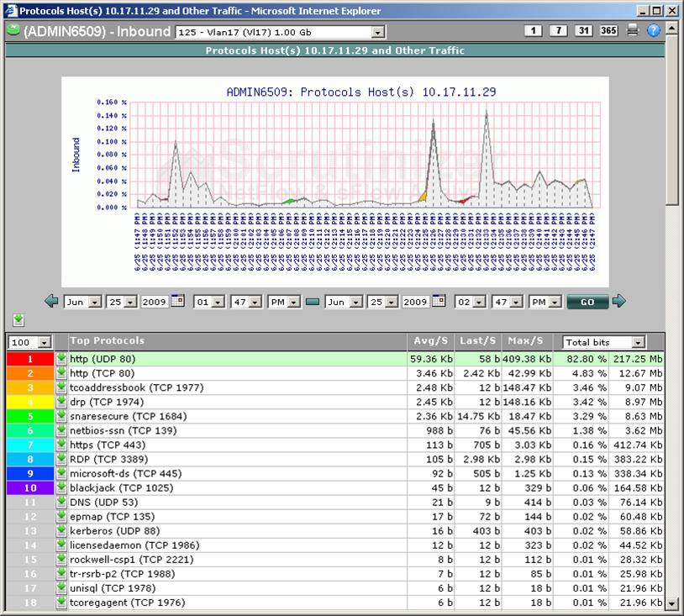The width and height of the screenshot is (684, 616).
Task: Click the green status icon beside ADMIN6509
Action: point(13,30)
